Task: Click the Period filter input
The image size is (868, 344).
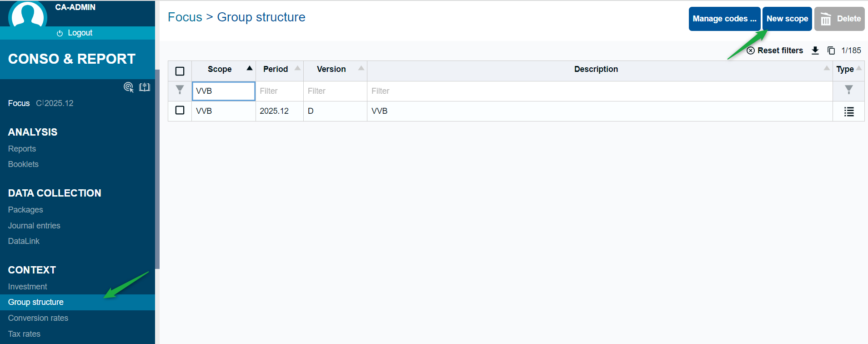Action: point(279,91)
